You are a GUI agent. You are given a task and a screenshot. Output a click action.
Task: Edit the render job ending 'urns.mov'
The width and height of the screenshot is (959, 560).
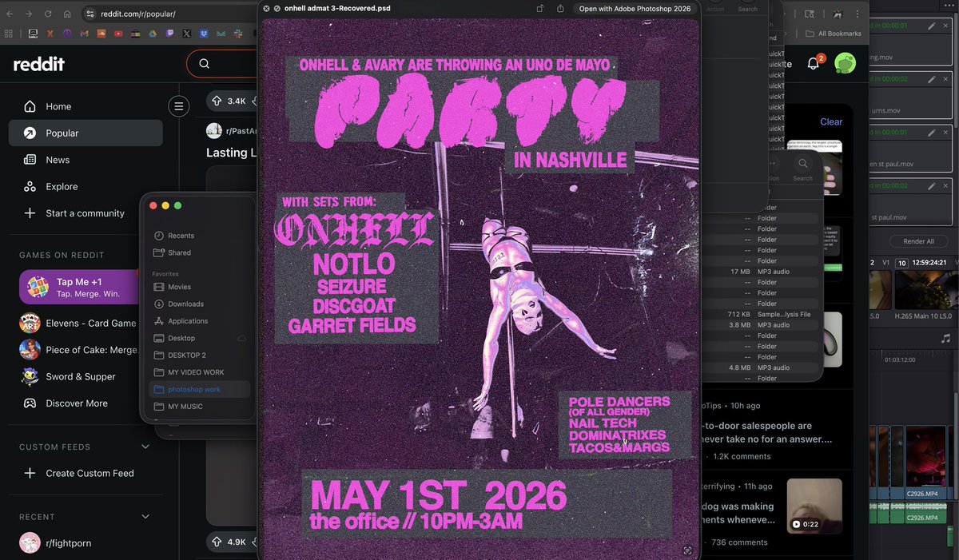pyautogui.click(x=931, y=79)
